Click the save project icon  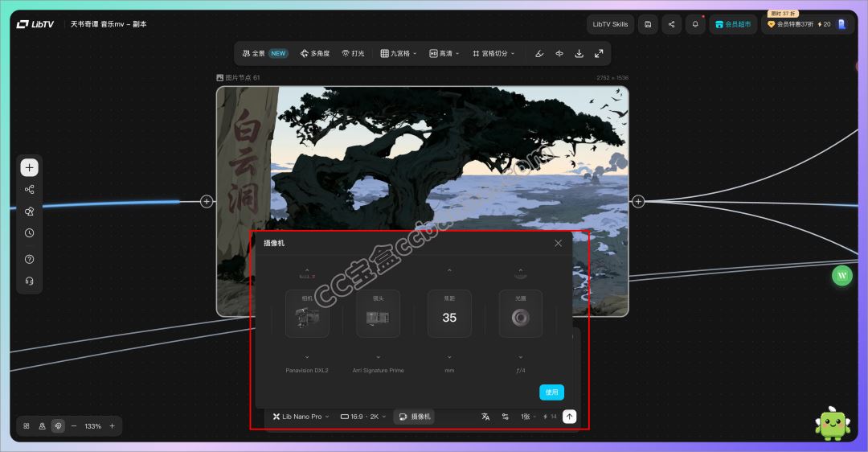648,24
